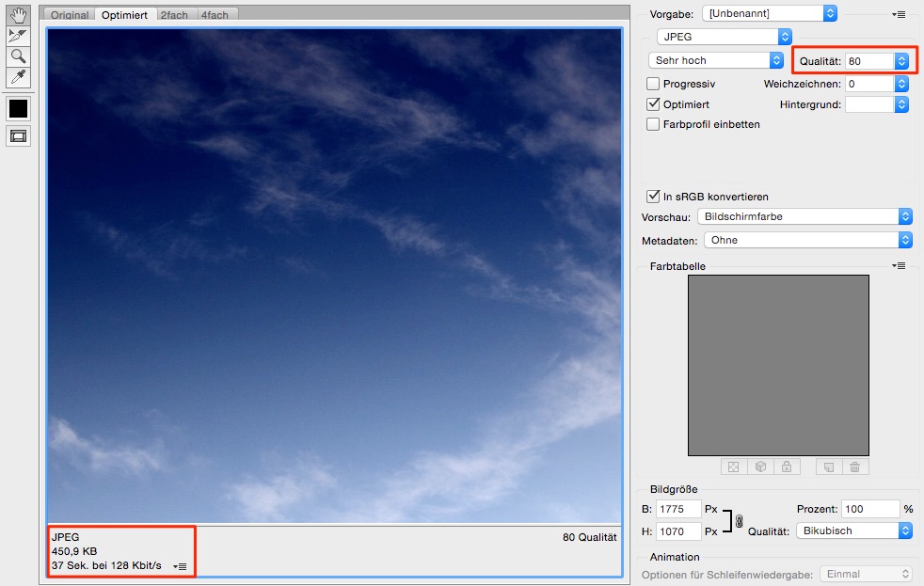Screen dimensions: 924x586
Task: Select the Hand tool
Action: pos(18,15)
